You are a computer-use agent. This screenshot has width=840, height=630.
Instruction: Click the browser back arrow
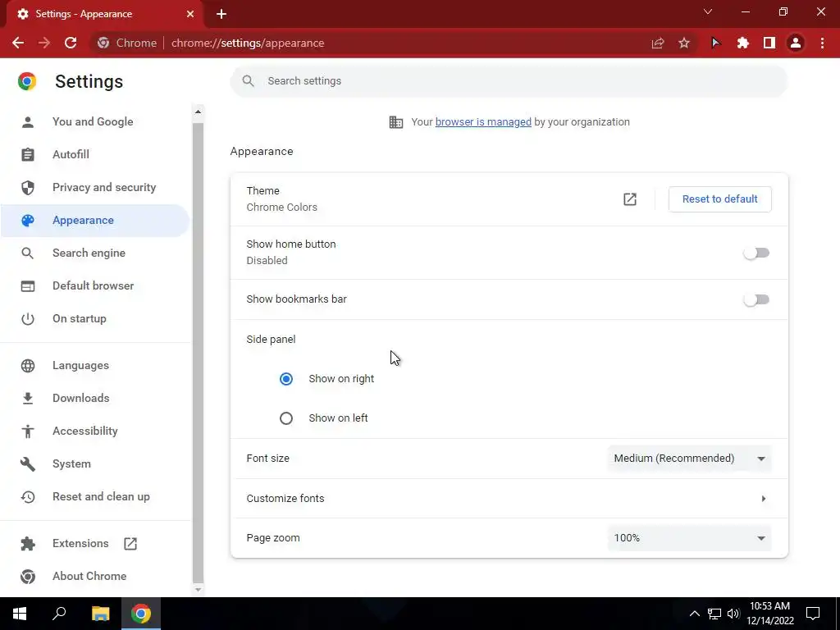point(18,43)
